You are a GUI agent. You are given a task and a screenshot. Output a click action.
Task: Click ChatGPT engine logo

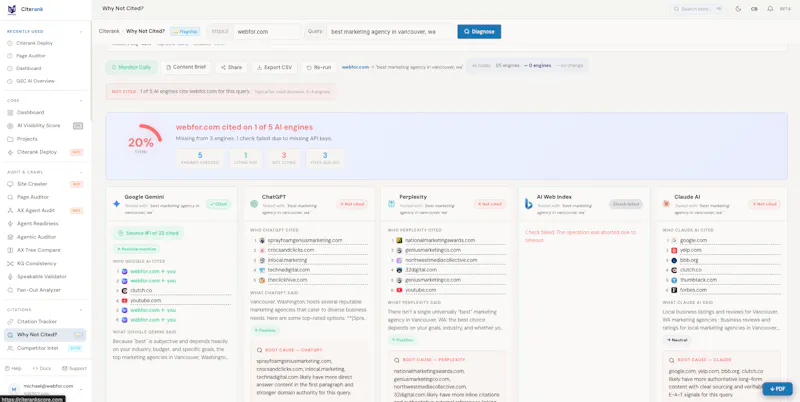click(x=254, y=204)
